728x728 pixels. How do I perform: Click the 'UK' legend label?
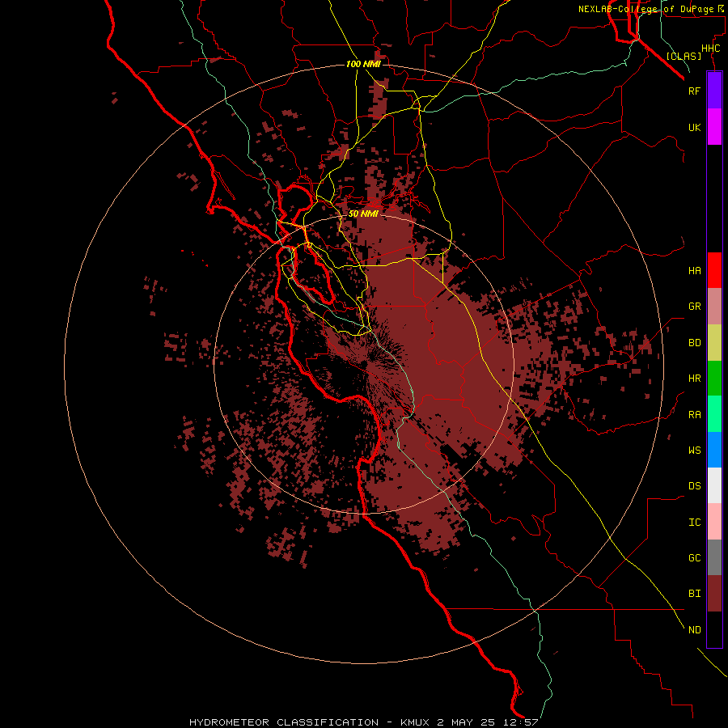[694, 128]
